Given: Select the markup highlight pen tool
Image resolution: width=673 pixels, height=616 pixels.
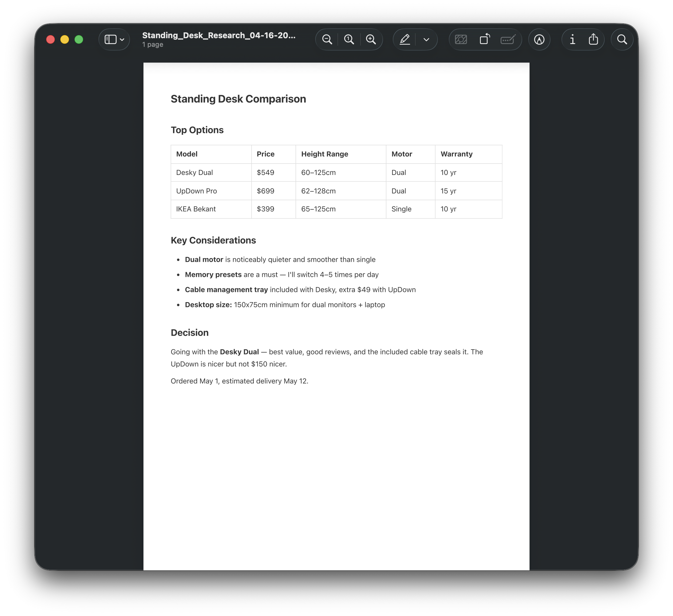Looking at the screenshot, I should coord(405,39).
